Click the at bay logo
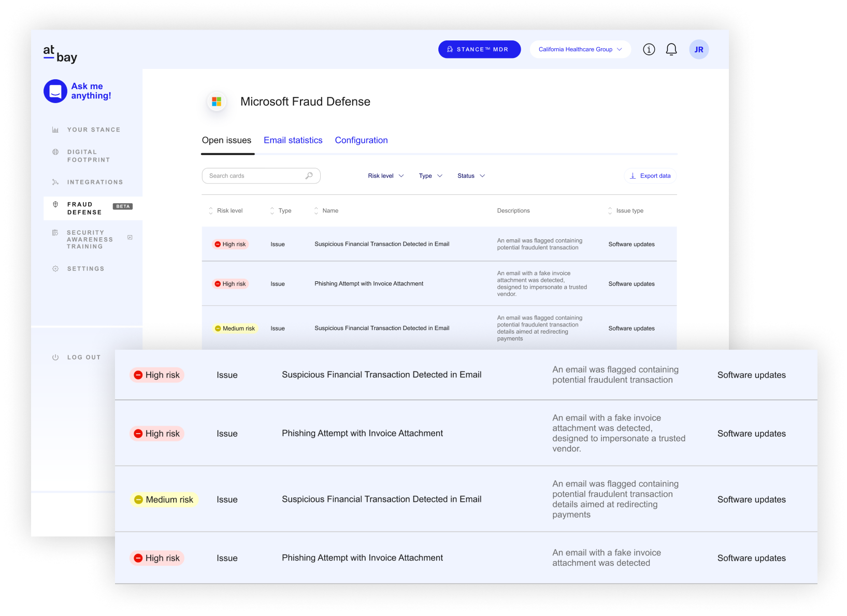 click(x=60, y=54)
